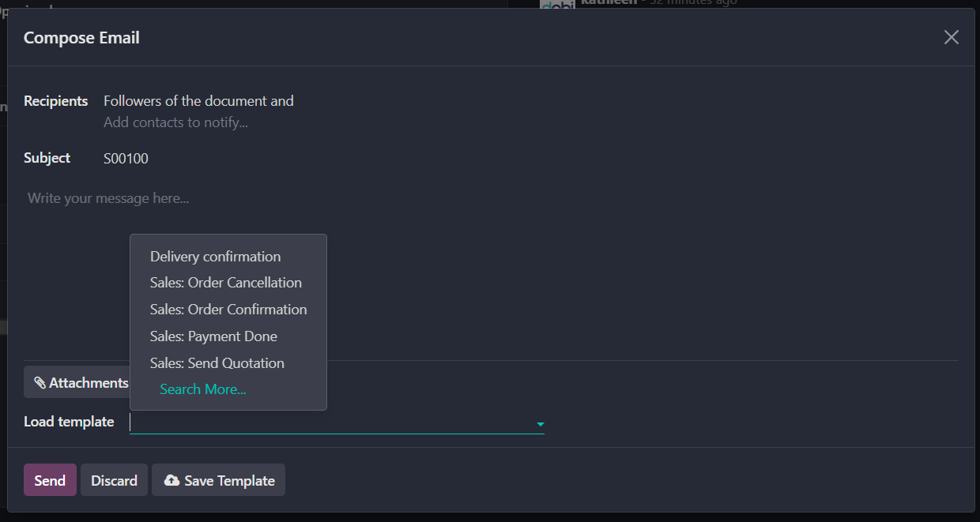980x522 pixels.
Task: Click the paperclip Attachments button
Action: pyautogui.click(x=79, y=383)
